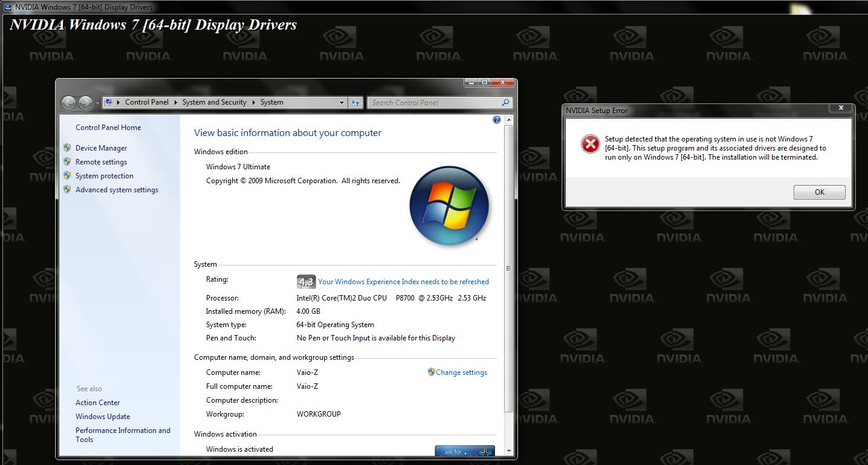The height and width of the screenshot is (465, 868).
Task: Click the NVIDIA installer title bar icon
Action: 7,7
